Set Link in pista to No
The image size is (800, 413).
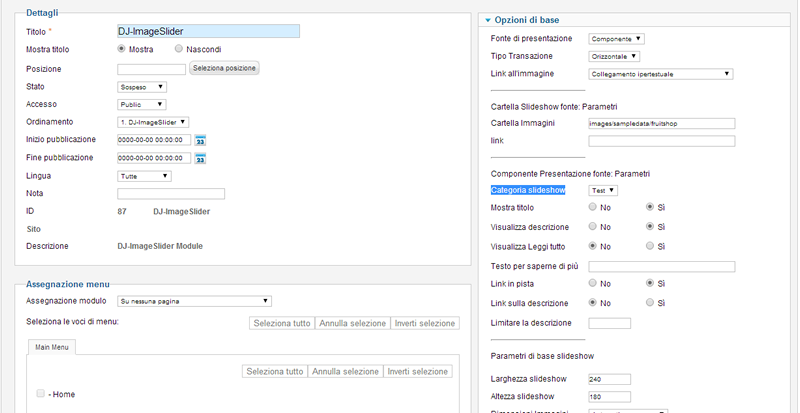pos(592,282)
